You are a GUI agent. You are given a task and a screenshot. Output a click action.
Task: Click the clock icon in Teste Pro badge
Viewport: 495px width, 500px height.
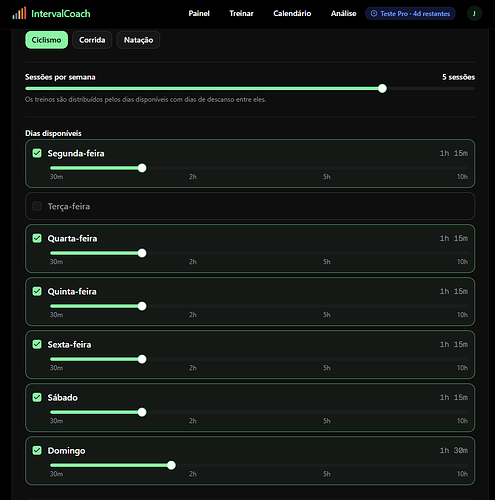click(374, 14)
